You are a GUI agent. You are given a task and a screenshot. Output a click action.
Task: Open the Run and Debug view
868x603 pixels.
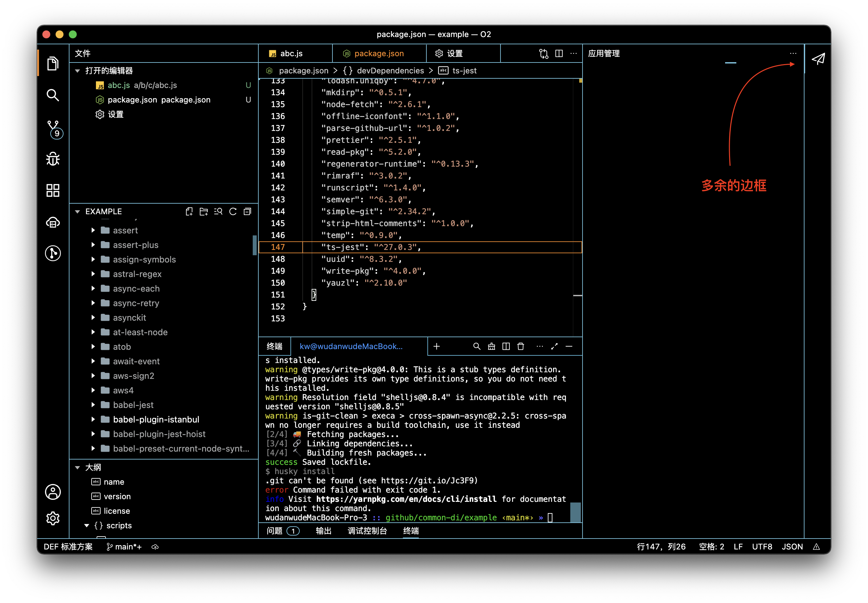(x=53, y=159)
